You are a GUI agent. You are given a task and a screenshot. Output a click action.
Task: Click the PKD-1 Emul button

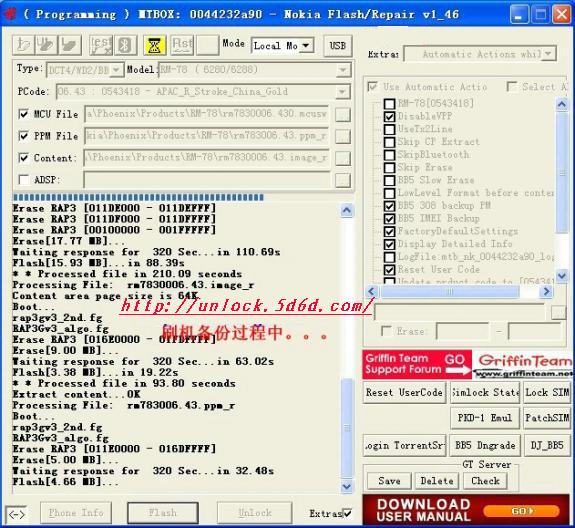coord(485,418)
